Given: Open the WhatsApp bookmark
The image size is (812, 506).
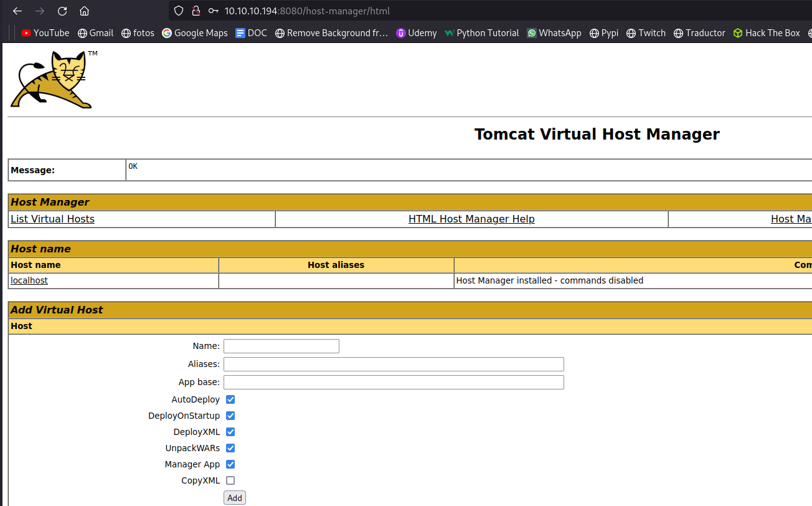Looking at the screenshot, I should click(554, 33).
